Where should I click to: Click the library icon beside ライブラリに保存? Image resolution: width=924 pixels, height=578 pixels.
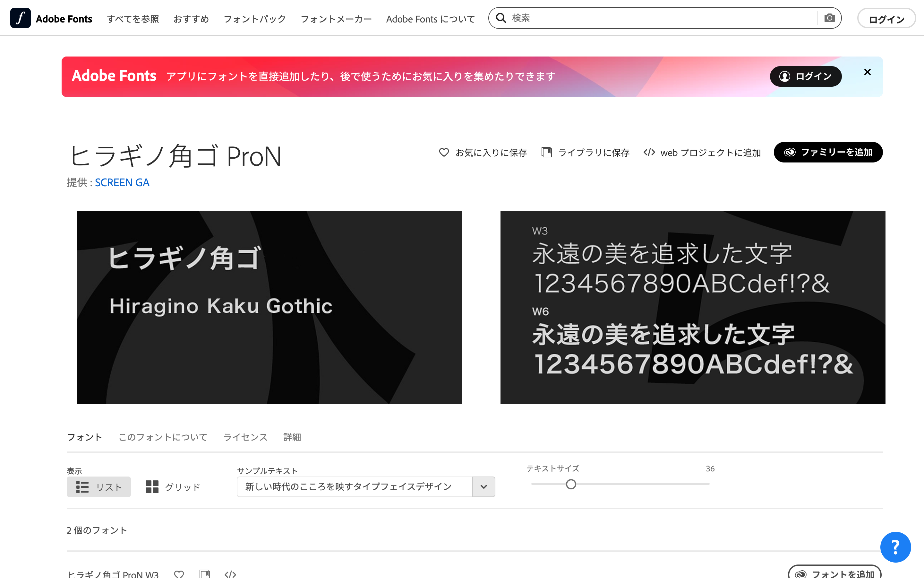coord(546,152)
